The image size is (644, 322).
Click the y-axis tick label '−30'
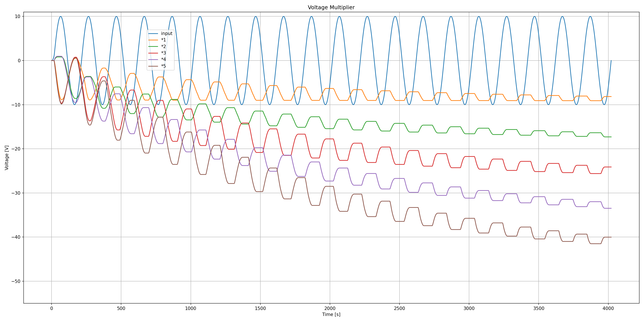click(x=16, y=193)
